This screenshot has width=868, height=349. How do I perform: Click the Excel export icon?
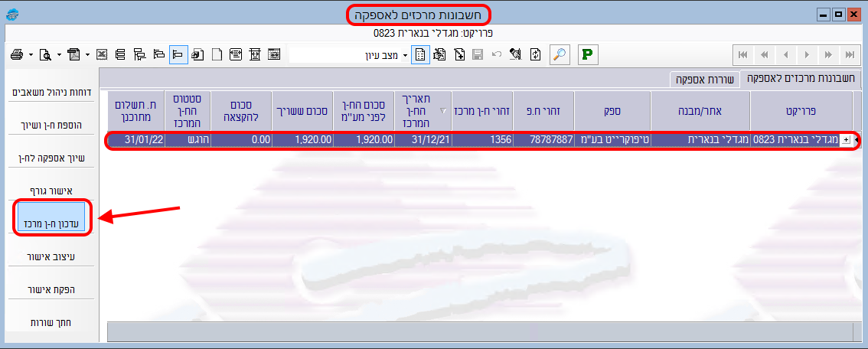coord(101,54)
